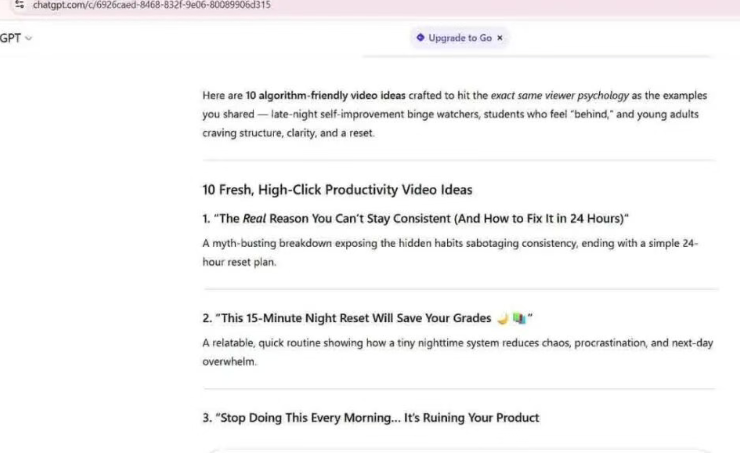Click the italic "exact same viewer psychology" phrase
This screenshot has width=740, height=455.
click(x=561, y=96)
